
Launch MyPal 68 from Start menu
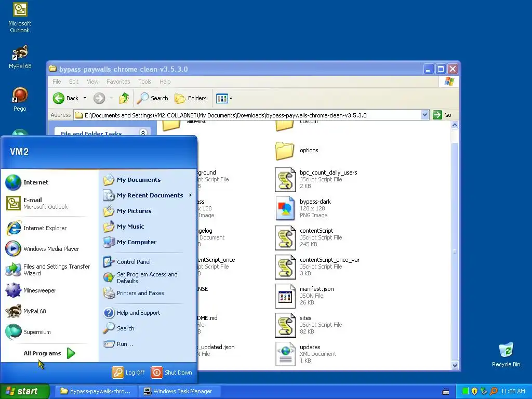coord(26,311)
